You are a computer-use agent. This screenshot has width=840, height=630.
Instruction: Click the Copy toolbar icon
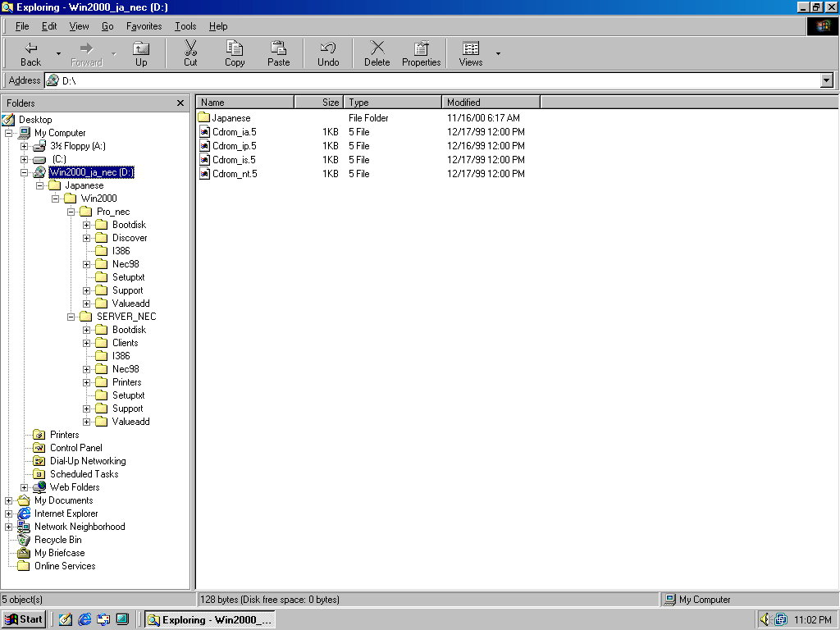[235, 53]
